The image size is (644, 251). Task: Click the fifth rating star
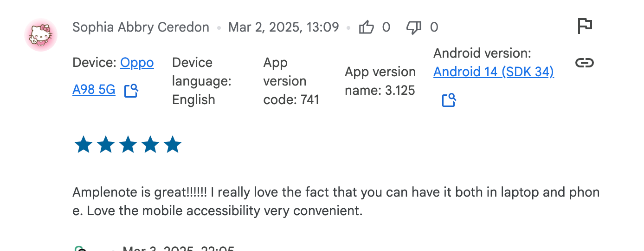pyautogui.click(x=173, y=145)
